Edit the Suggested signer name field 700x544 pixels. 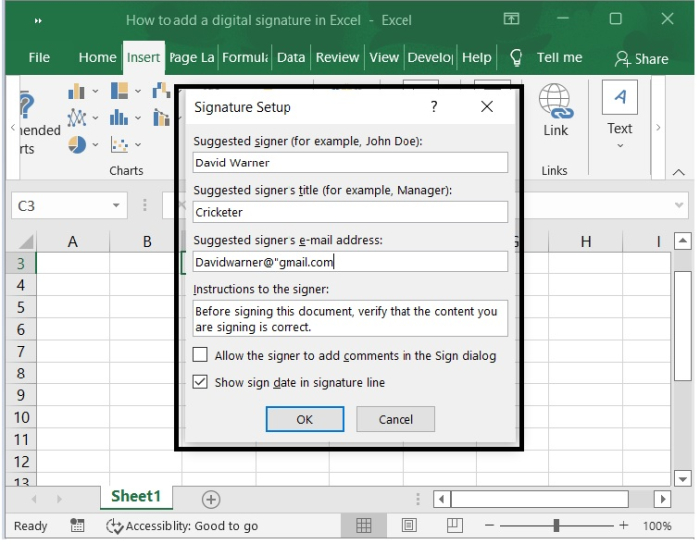350,162
